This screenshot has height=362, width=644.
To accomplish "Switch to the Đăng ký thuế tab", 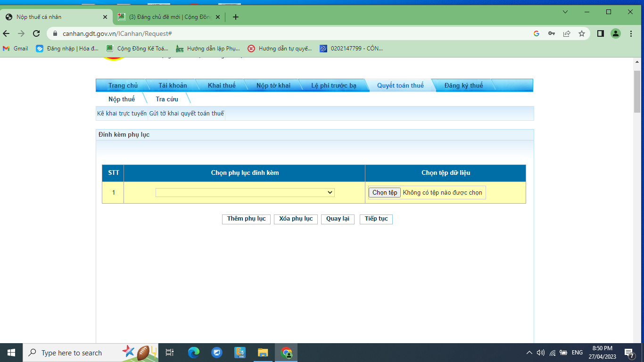I will [x=463, y=85].
